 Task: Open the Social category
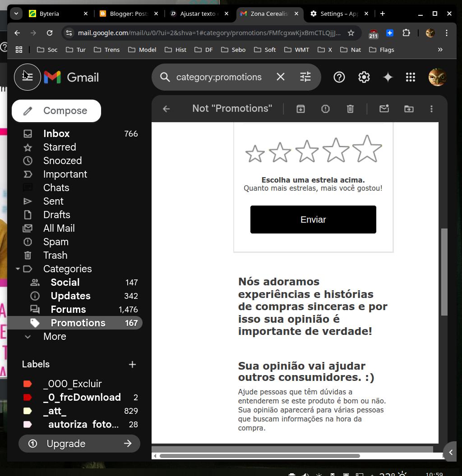75,282
